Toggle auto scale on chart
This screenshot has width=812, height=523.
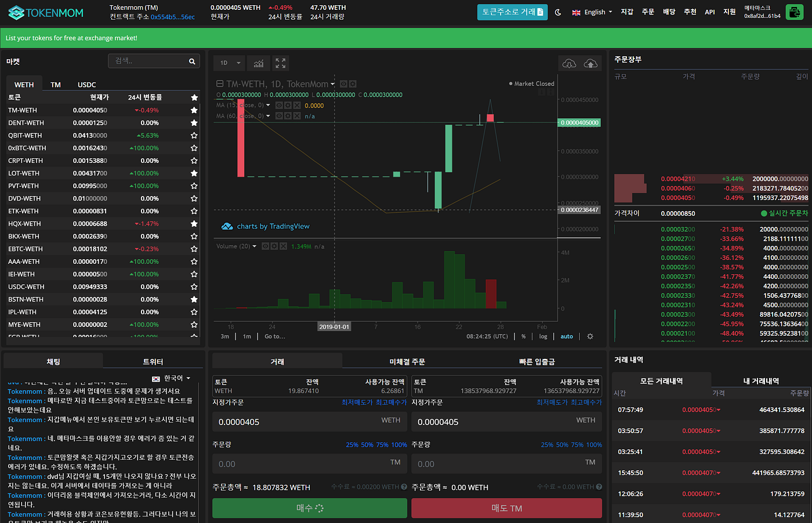point(567,336)
